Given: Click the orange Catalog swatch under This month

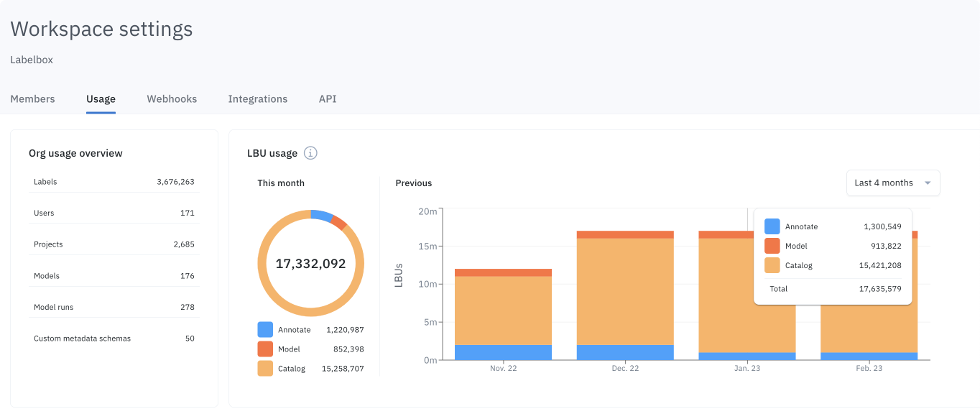Looking at the screenshot, I should (x=265, y=369).
